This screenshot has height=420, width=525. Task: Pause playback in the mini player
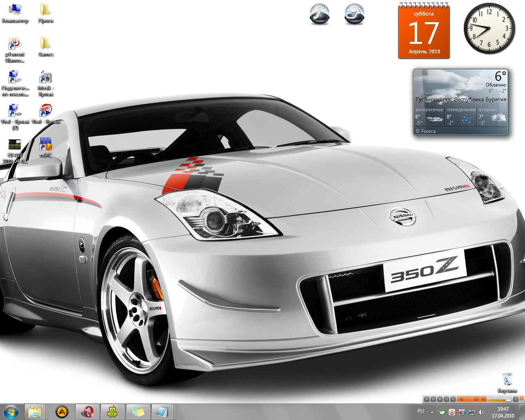pos(433,399)
